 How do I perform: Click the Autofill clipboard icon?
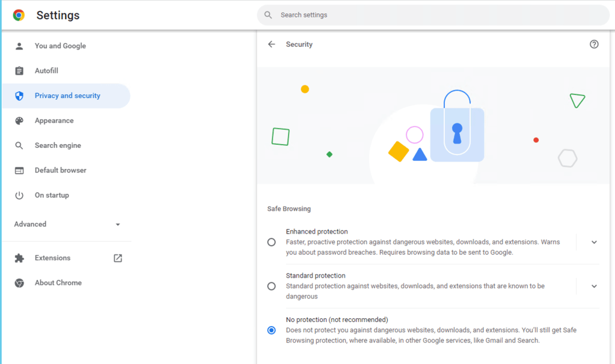19,71
